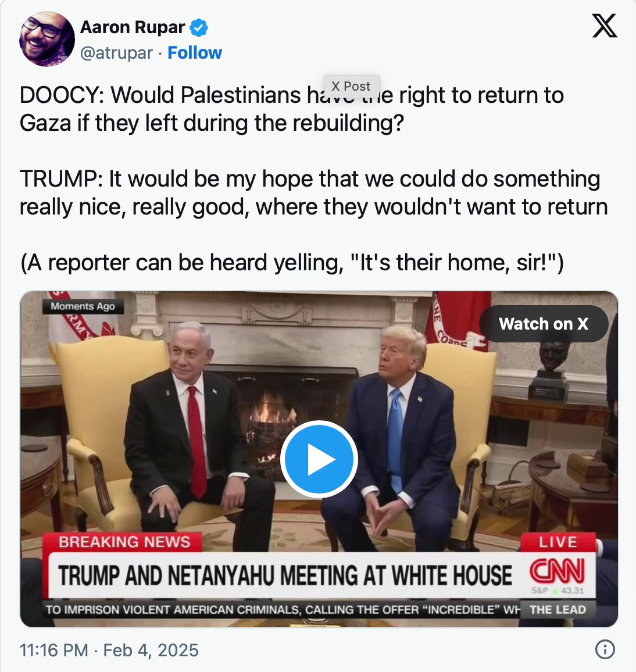Click the Aaron Rupar display name
Viewport: 636px width, 672px height.
(133, 27)
